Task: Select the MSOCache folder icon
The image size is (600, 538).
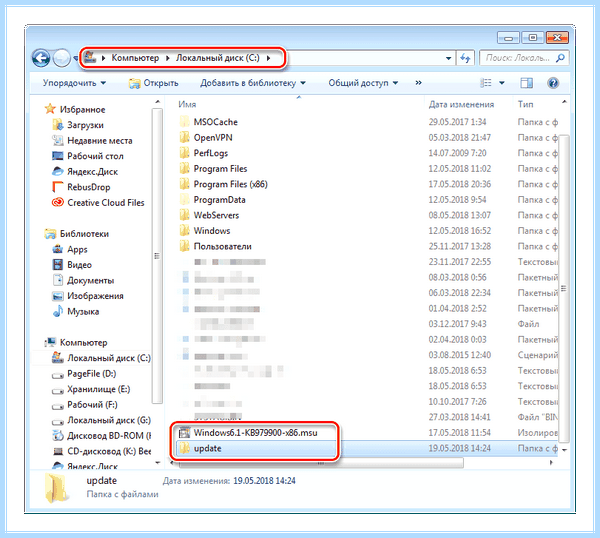Action: click(x=184, y=122)
